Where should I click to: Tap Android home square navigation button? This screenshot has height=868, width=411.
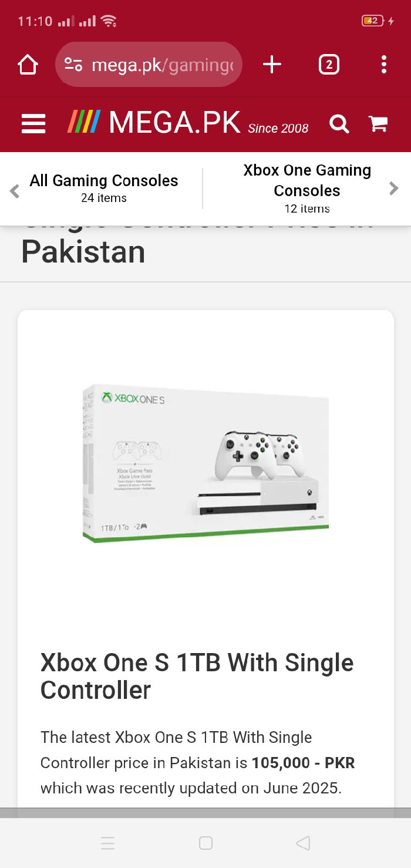click(x=206, y=843)
